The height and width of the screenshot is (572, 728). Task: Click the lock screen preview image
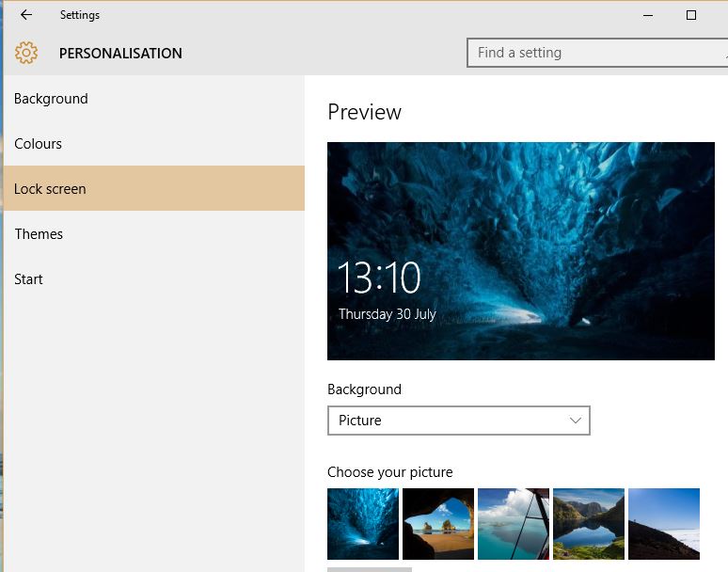(x=520, y=250)
